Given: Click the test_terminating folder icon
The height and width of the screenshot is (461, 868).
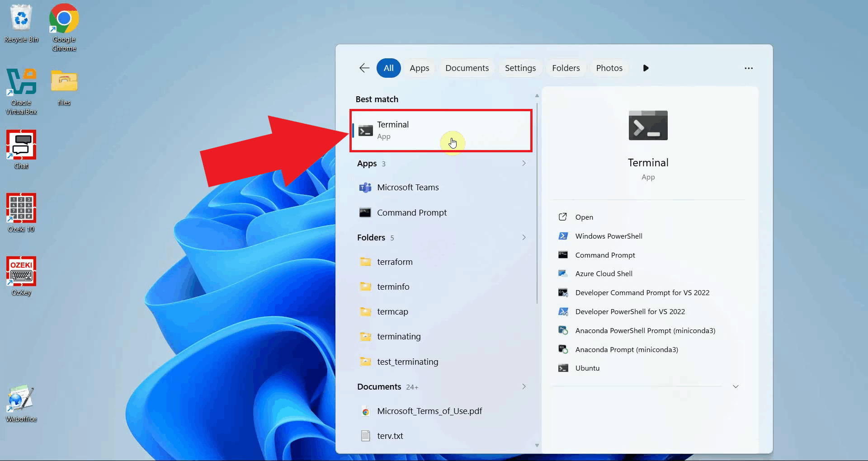Looking at the screenshot, I should pyautogui.click(x=365, y=362).
